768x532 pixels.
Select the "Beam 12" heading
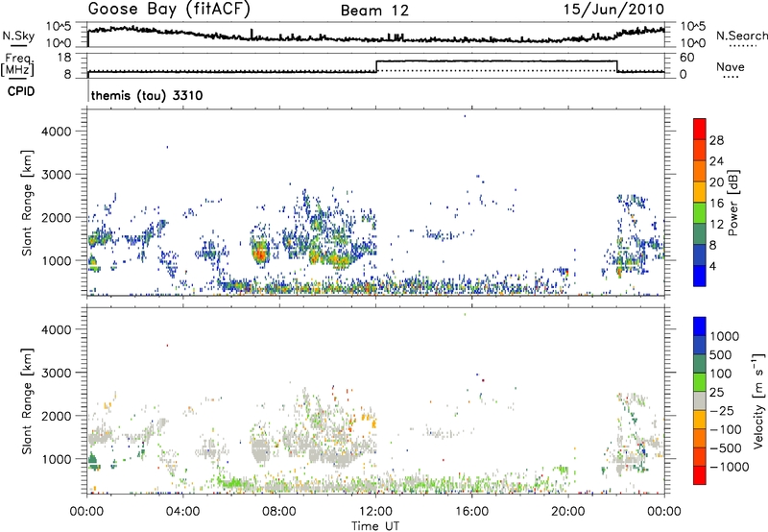click(374, 11)
